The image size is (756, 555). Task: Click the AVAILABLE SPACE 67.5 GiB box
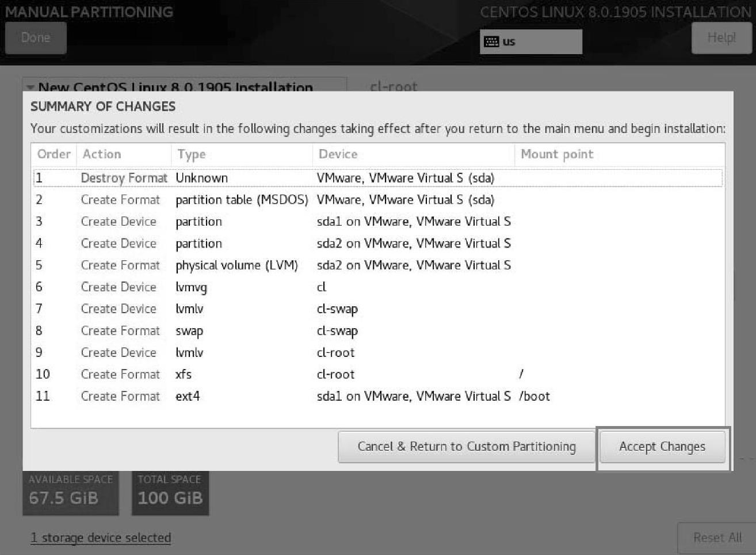pyautogui.click(x=71, y=493)
